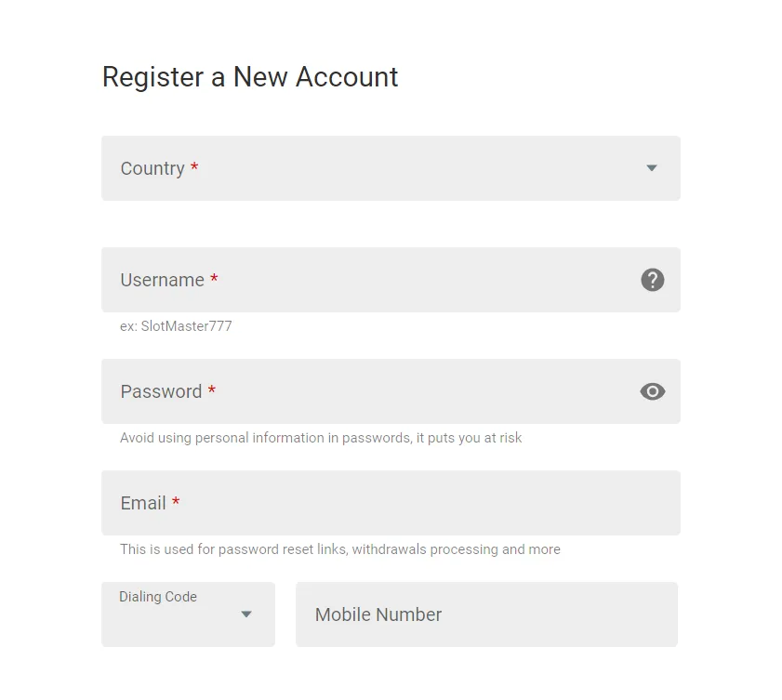Click inside the Mobile Number field
782x700 pixels.
(485, 614)
